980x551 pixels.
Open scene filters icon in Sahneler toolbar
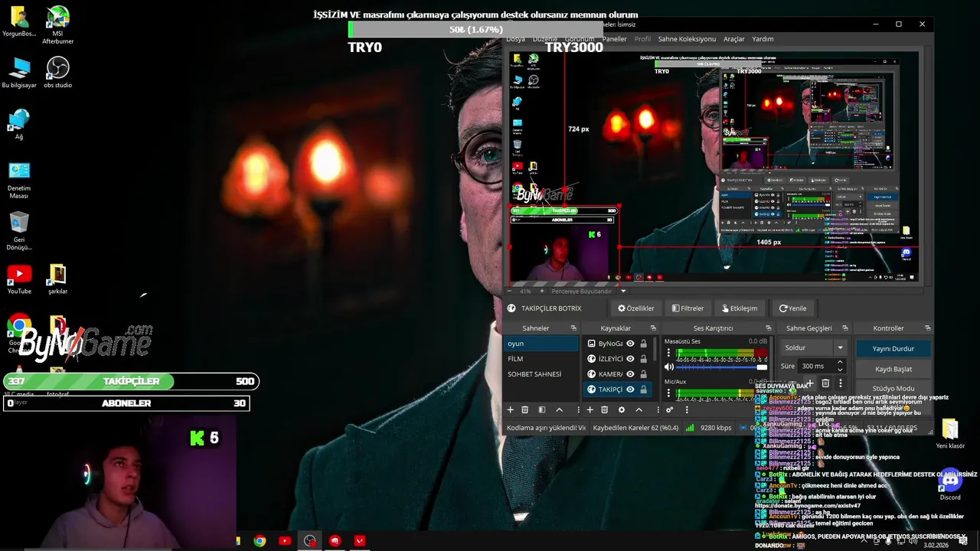click(x=542, y=410)
